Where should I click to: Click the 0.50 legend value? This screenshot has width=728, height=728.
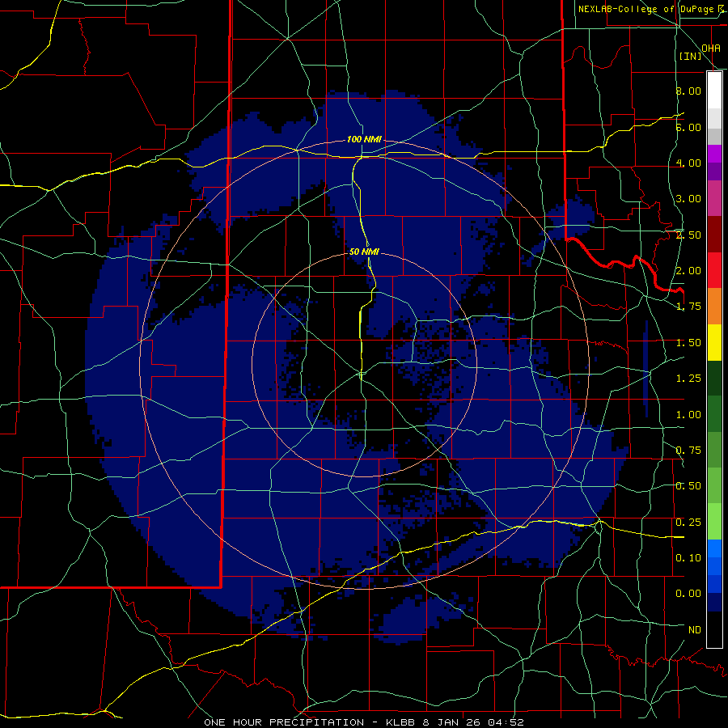tap(688, 486)
